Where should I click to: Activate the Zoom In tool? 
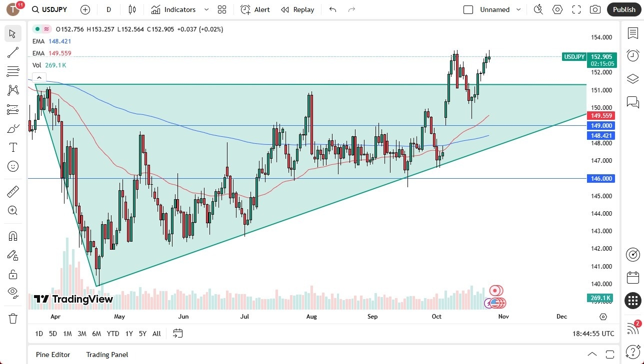click(x=12, y=210)
